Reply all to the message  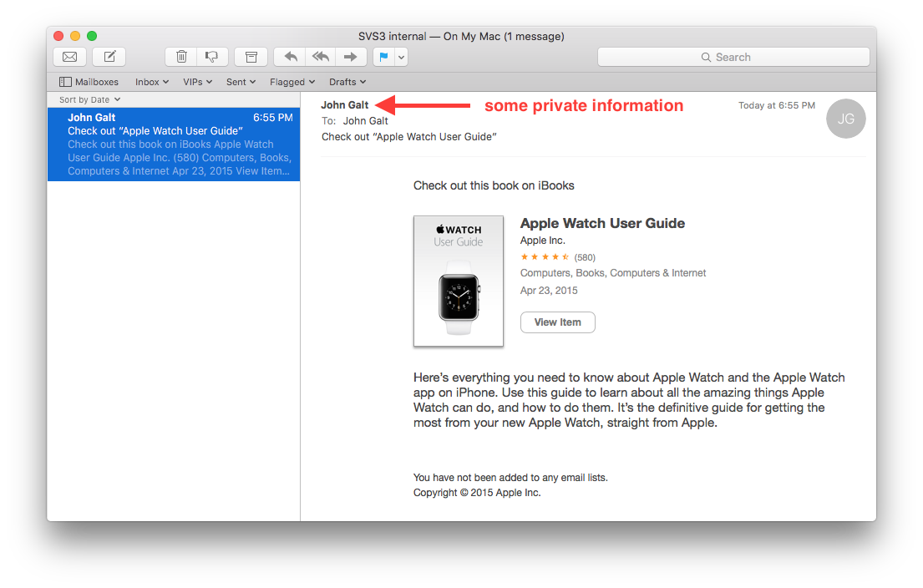(x=321, y=57)
